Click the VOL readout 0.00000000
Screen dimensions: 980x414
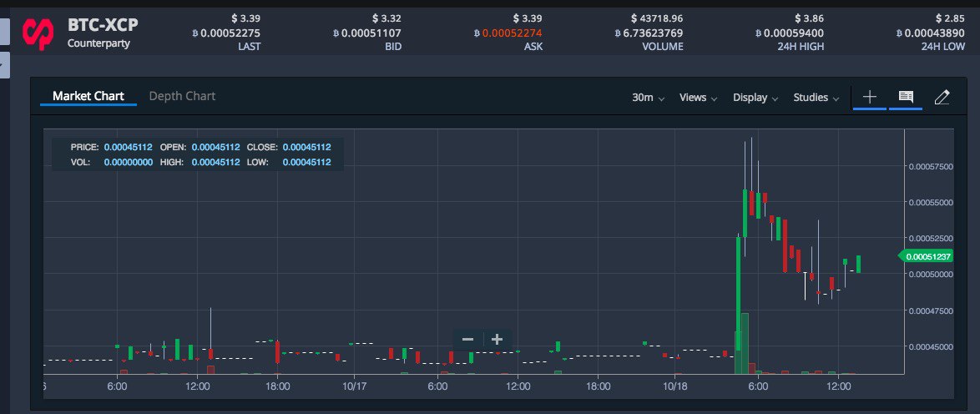[128, 163]
